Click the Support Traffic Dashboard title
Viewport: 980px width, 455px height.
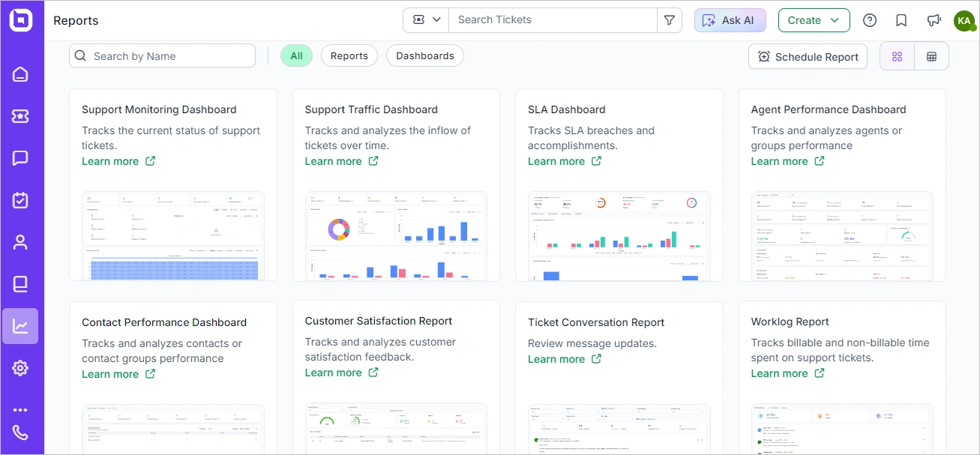(x=371, y=109)
